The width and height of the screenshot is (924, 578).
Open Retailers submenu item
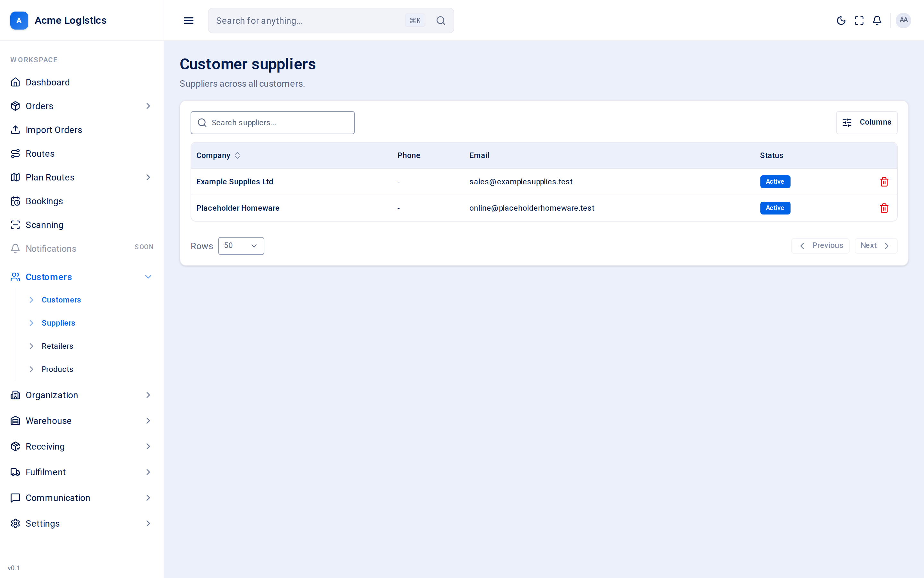coord(57,346)
